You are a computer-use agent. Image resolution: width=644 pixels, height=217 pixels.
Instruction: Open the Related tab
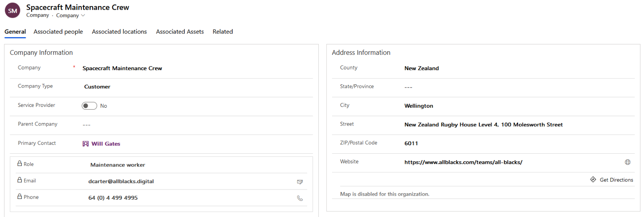[223, 31]
